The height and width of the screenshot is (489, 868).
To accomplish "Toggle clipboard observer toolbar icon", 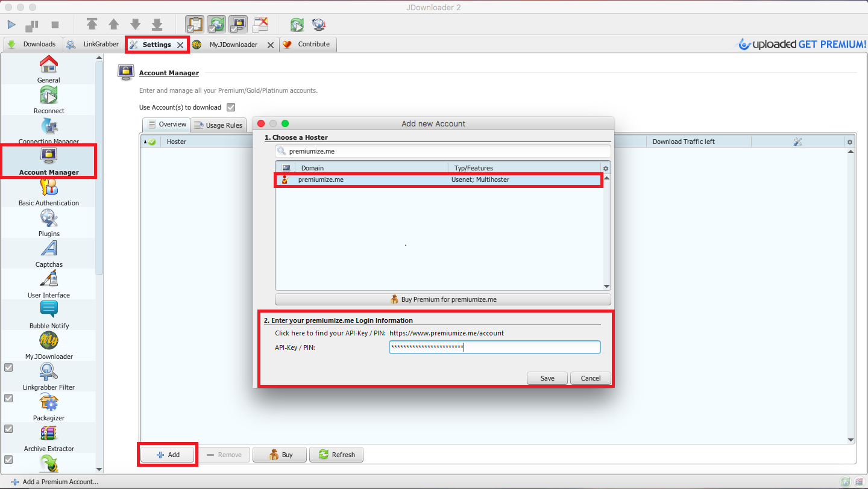I will click(x=194, y=25).
